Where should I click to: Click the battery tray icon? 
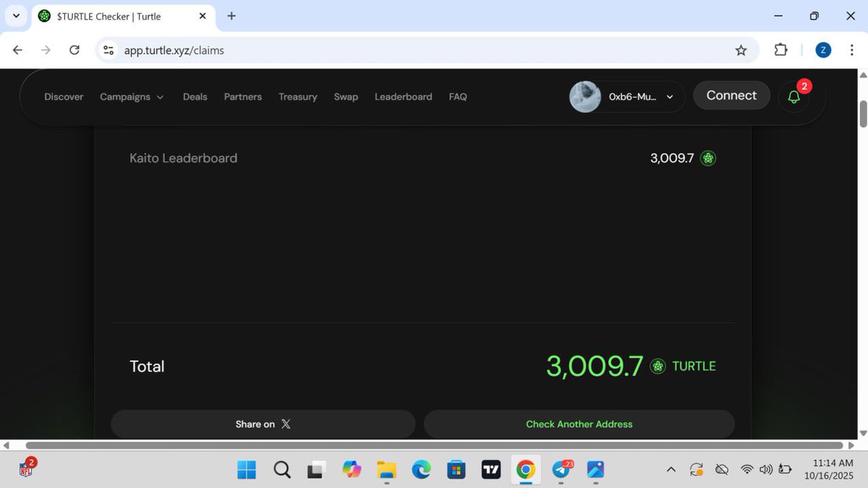786,470
